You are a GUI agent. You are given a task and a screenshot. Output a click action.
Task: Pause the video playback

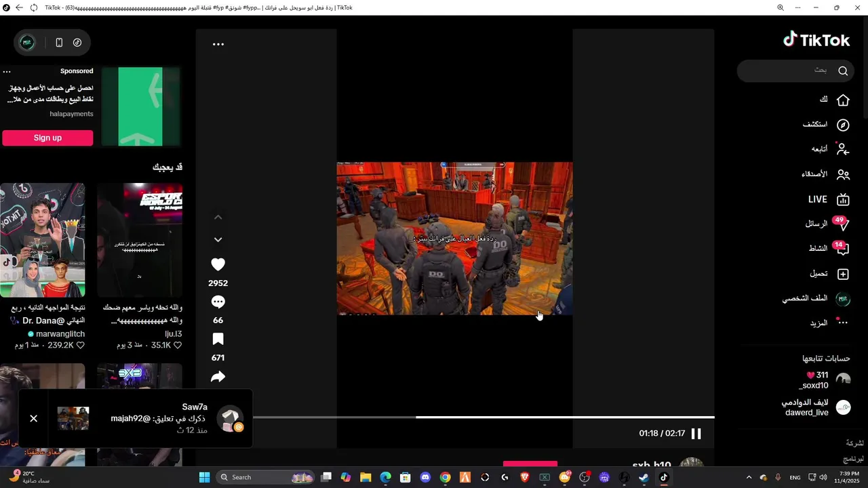[x=696, y=433]
